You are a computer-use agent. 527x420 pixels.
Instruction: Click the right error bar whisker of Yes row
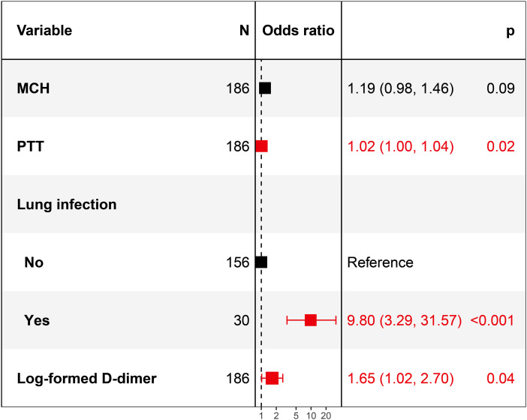click(x=336, y=320)
